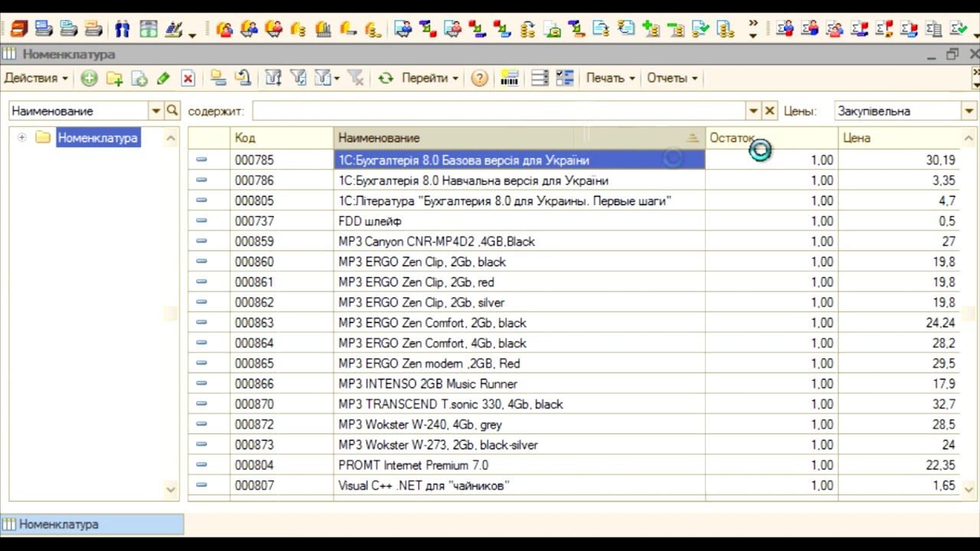Click the move-to-group folder icon

[218, 78]
